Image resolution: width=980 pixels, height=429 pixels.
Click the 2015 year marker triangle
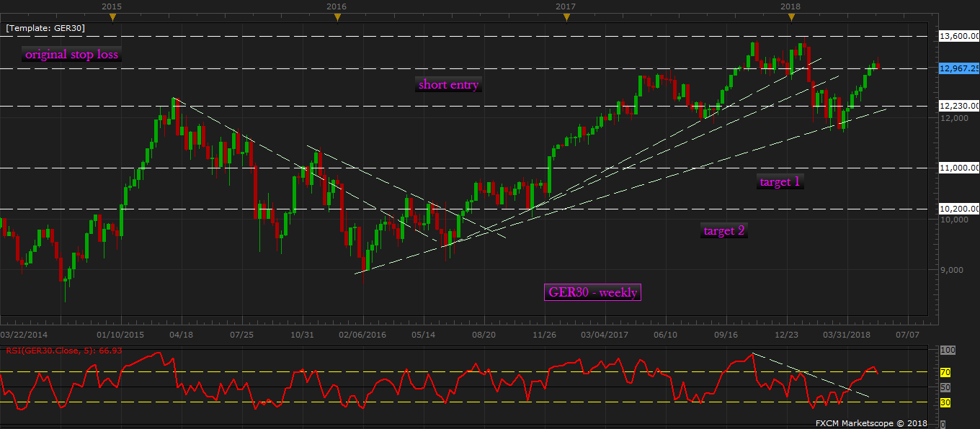(x=111, y=17)
